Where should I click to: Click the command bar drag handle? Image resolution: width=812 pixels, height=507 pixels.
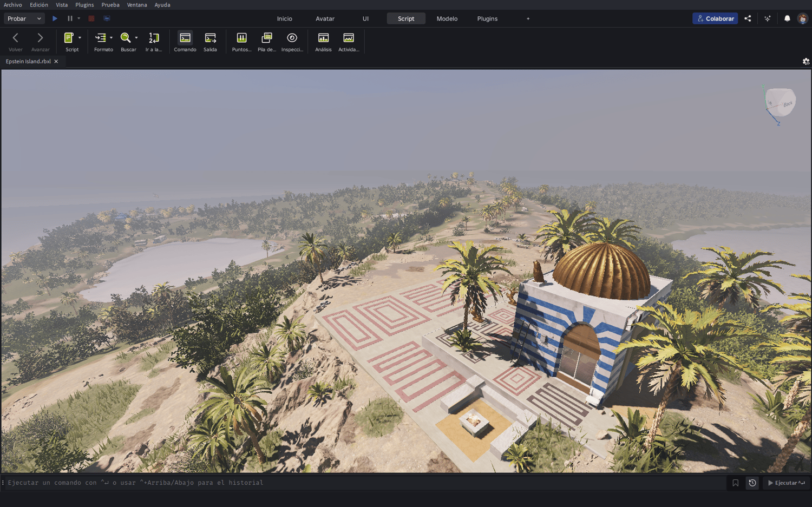point(3,483)
